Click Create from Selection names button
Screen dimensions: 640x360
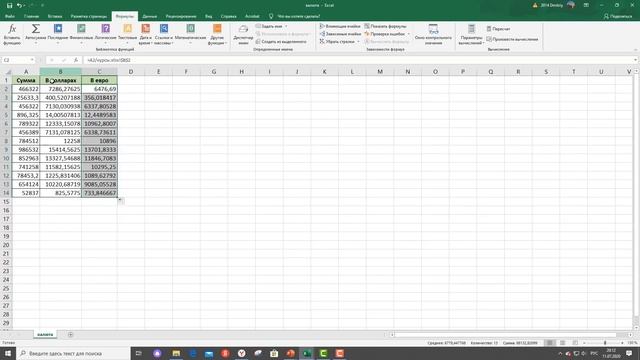click(x=281, y=42)
